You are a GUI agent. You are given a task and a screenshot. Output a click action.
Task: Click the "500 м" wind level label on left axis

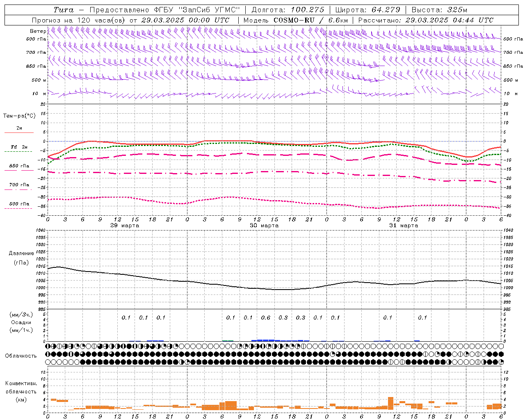tap(39, 80)
